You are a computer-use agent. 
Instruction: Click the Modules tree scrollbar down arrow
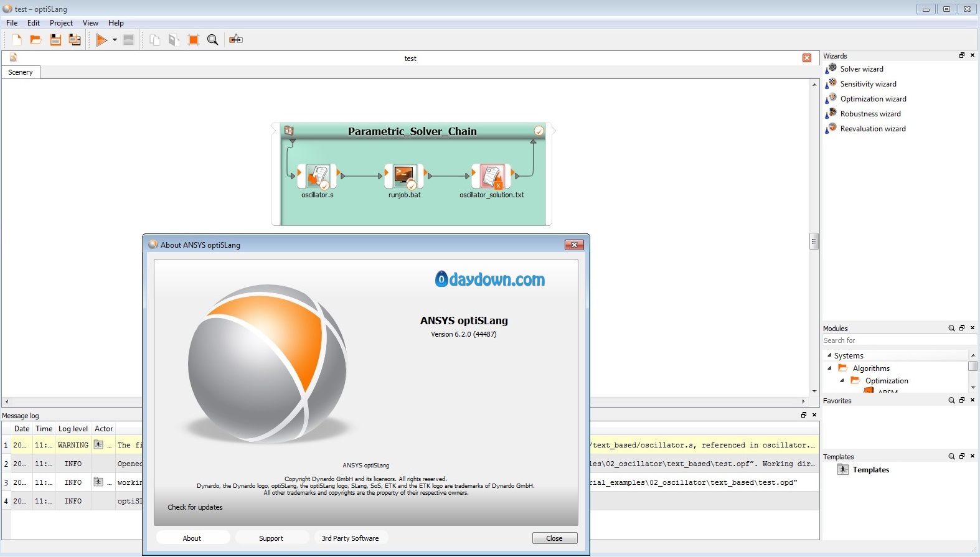pyautogui.click(x=973, y=387)
